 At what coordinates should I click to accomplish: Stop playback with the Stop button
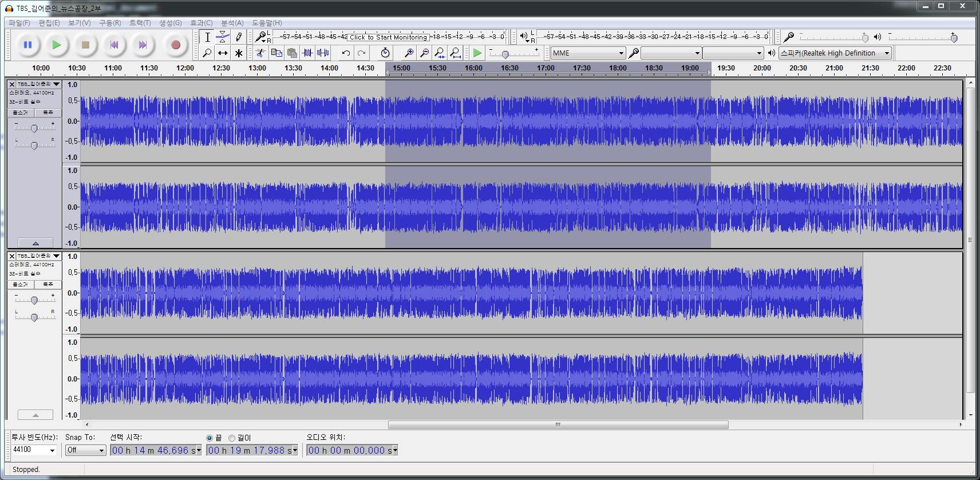(85, 45)
